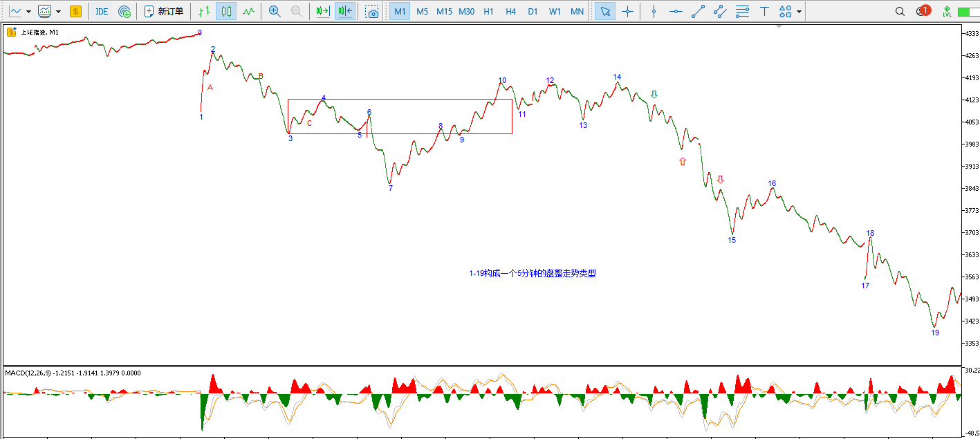
Task: Toggle chart auto-scroll to latest bar
Action: coord(322,11)
